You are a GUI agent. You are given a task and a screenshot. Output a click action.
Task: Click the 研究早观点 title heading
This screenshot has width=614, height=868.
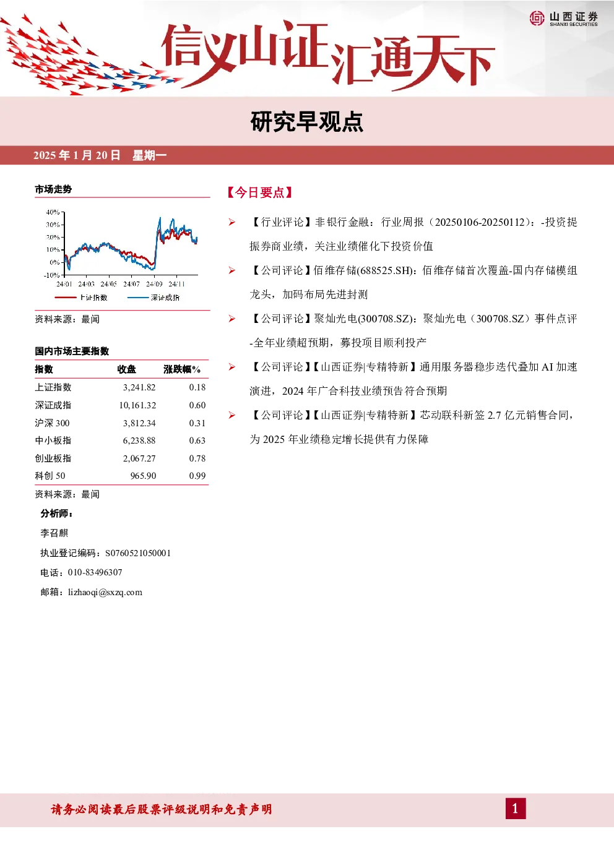(307, 122)
